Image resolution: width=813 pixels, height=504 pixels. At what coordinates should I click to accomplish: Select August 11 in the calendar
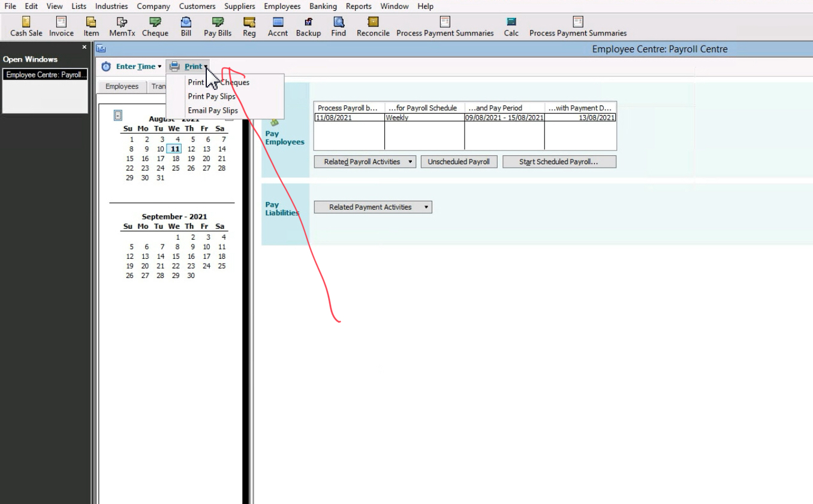pos(174,149)
